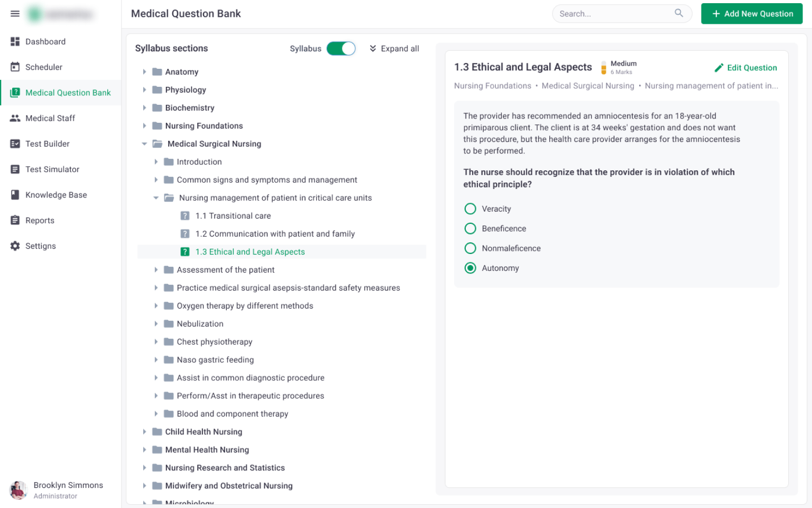
Task: Click the Dashboard sidebar icon
Action: coord(15,41)
